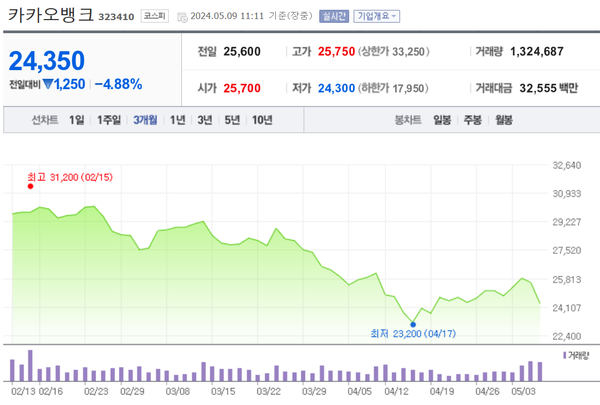
Task: Click the 카카오뱅크 stock name title
Action: point(50,15)
